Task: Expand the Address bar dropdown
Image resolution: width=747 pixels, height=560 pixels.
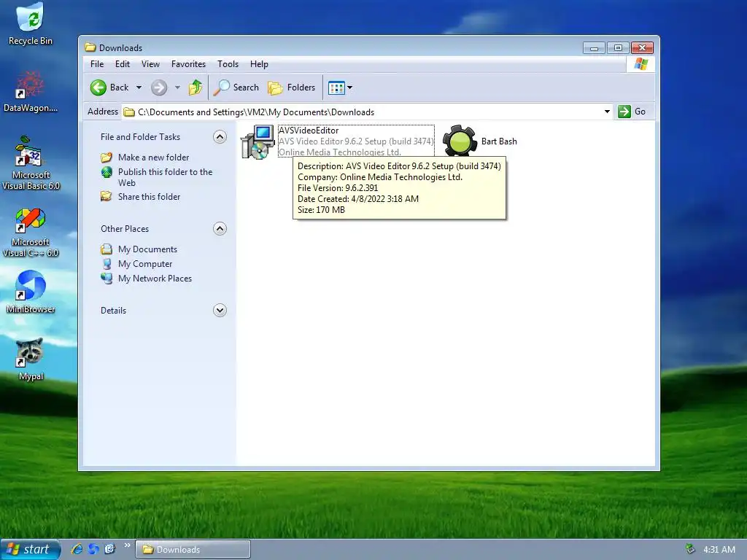Action: 607,112
